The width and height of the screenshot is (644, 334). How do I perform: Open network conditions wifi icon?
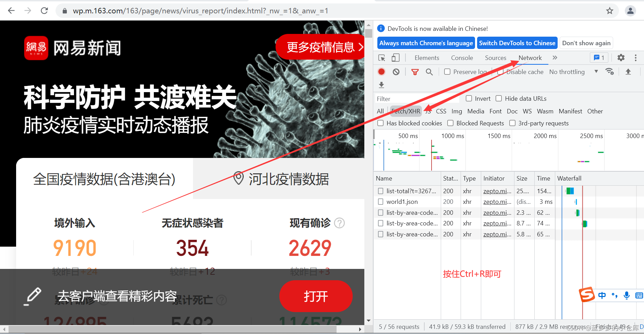click(x=609, y=71)
